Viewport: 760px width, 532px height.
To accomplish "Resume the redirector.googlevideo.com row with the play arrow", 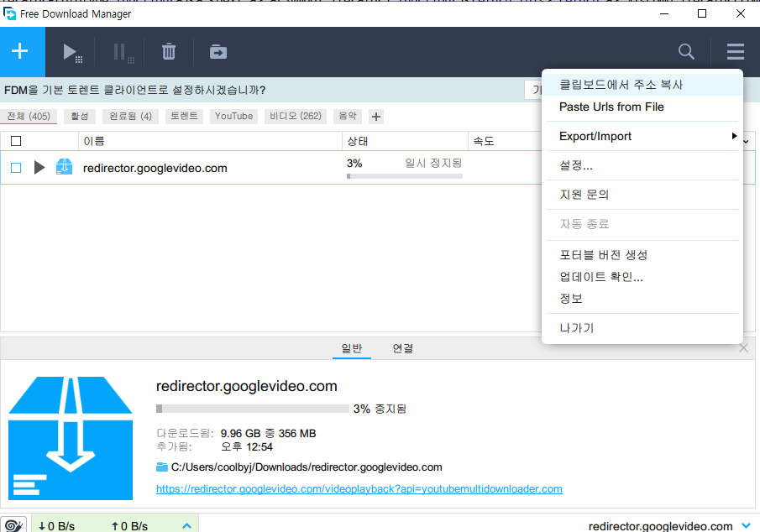I will (39, 168).
